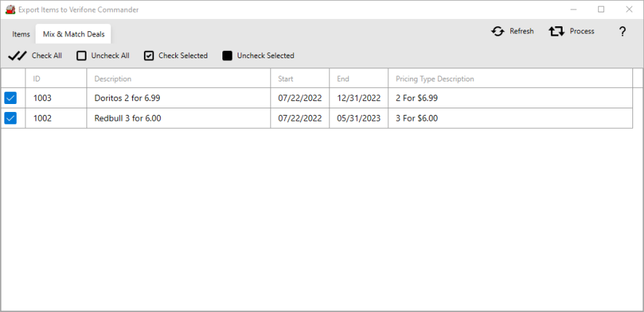
Task: Click the Uncheck Selected black square icon
Action: [x=228, y=56]
